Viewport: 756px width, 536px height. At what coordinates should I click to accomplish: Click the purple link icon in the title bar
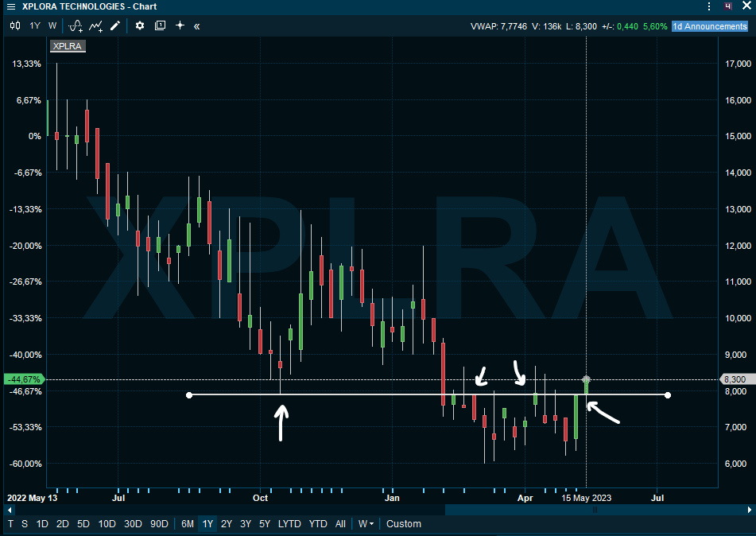pos(728,6)
